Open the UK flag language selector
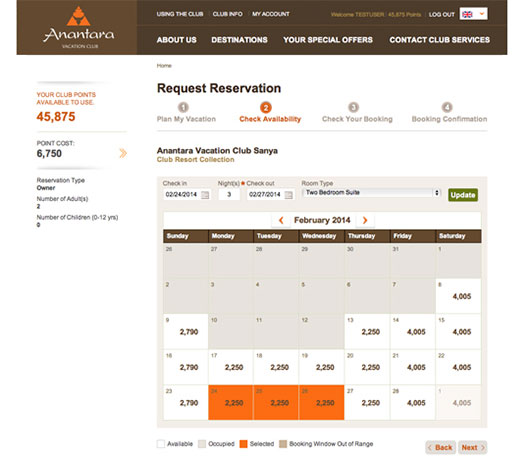 pyautogui.click(x=473, y=14)
